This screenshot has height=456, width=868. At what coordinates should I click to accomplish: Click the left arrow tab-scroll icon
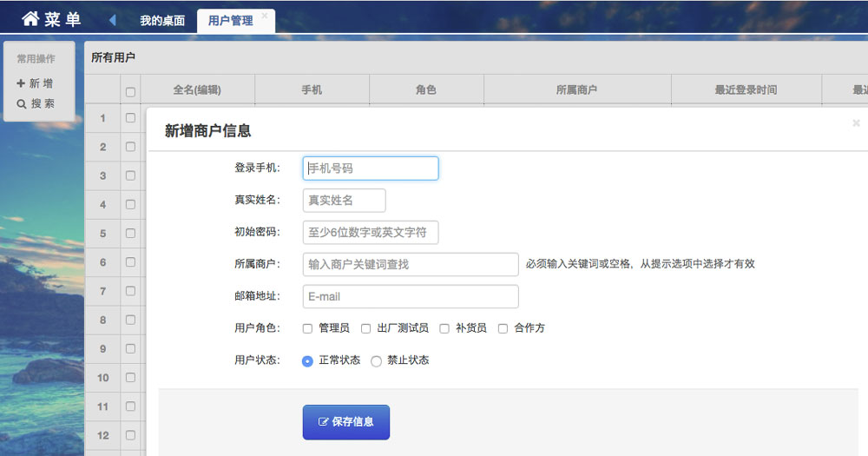(112, 21)
